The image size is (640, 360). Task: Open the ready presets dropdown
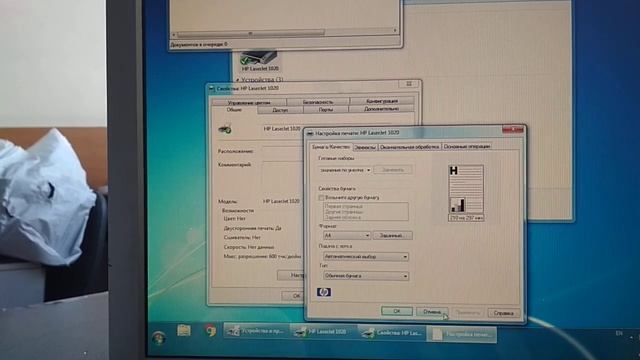[345, 170]
